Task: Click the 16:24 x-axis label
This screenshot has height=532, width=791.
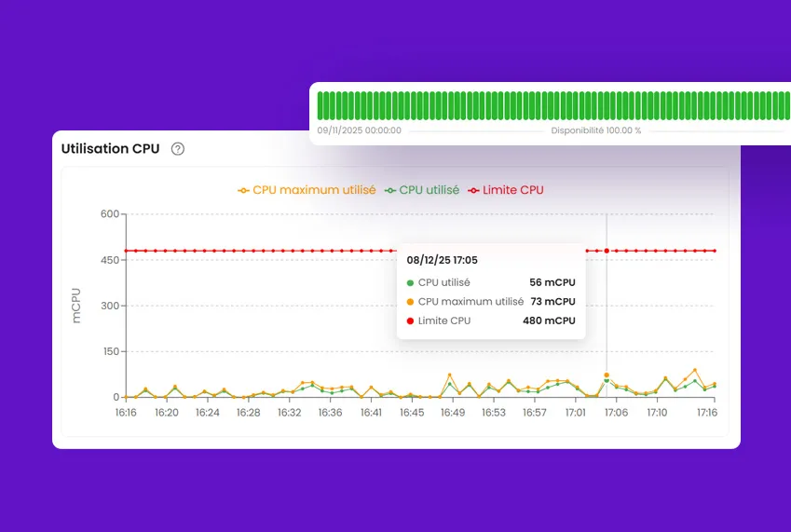Action: point(208,413)
